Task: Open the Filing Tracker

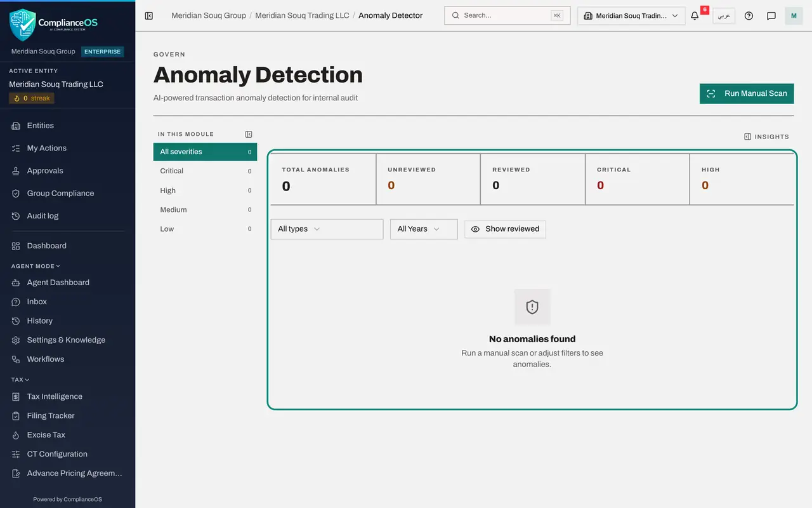Action: click(x=67, y=415)
